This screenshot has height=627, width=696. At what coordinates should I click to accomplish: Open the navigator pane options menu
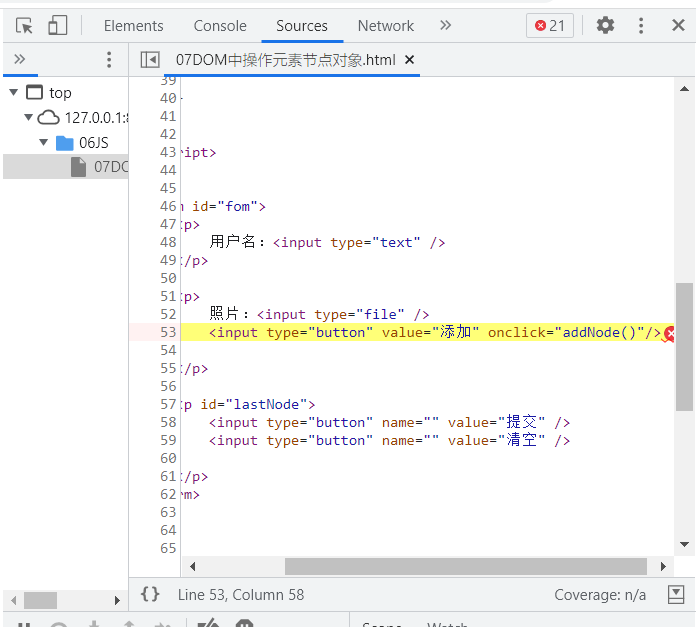109,59
